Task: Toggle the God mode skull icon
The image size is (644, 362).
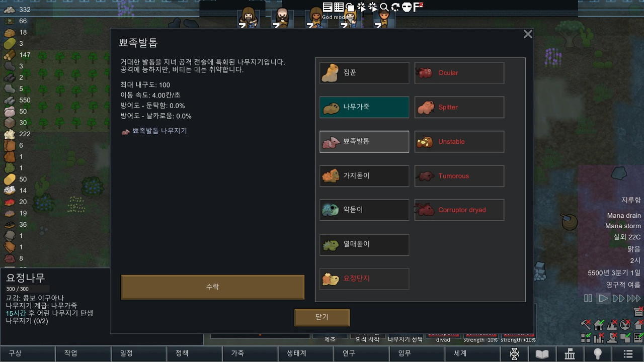Action: (407, 7)
